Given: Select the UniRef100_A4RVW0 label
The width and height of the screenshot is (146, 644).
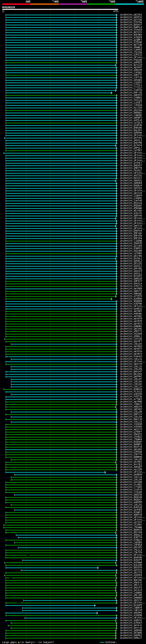Looking at the screenshot, I should 131,314.
